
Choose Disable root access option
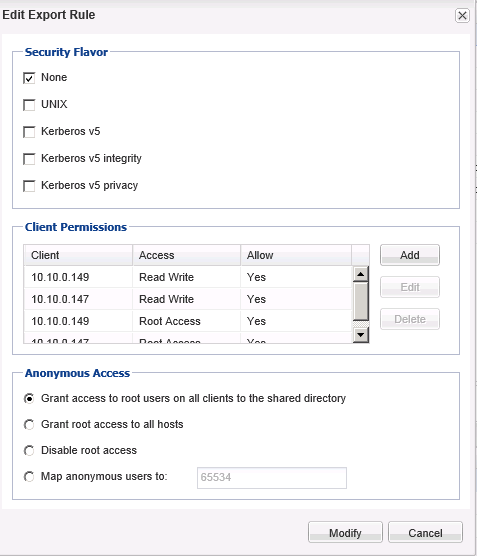(x=29, y=451)
